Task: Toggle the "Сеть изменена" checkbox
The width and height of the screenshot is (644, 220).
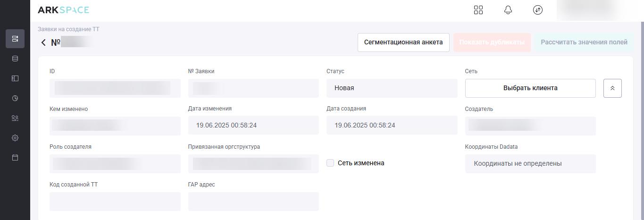Action: pos(330,163)
